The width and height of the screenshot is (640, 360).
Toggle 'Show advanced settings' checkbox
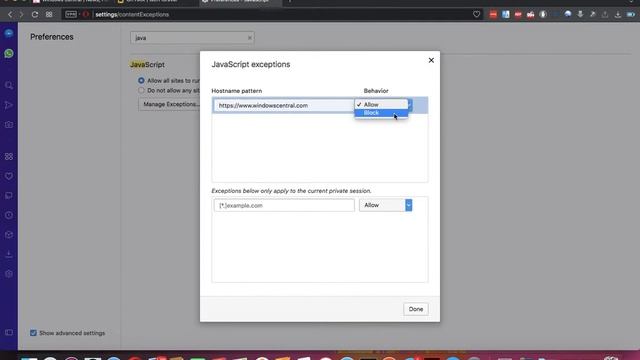coord(33,333)
